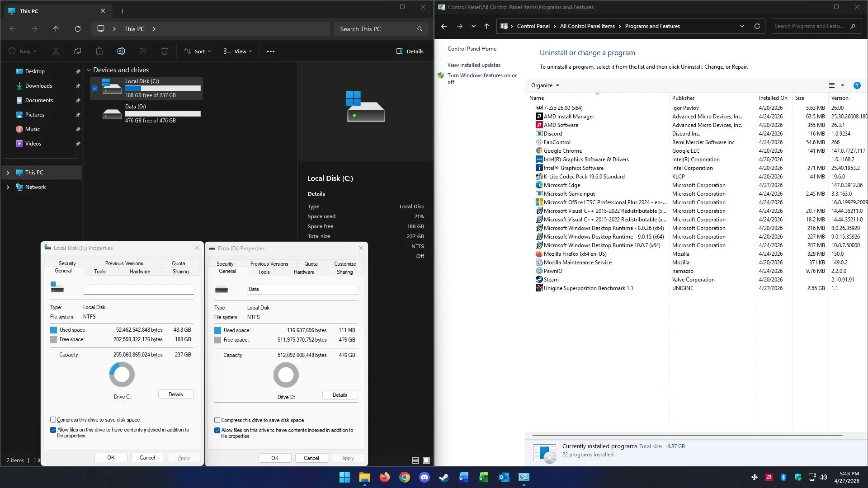Viewport: 868px width, 488px height.
Task: Switch File Explorer to large thumbnails view icon
Action: (x=426, y=460)
